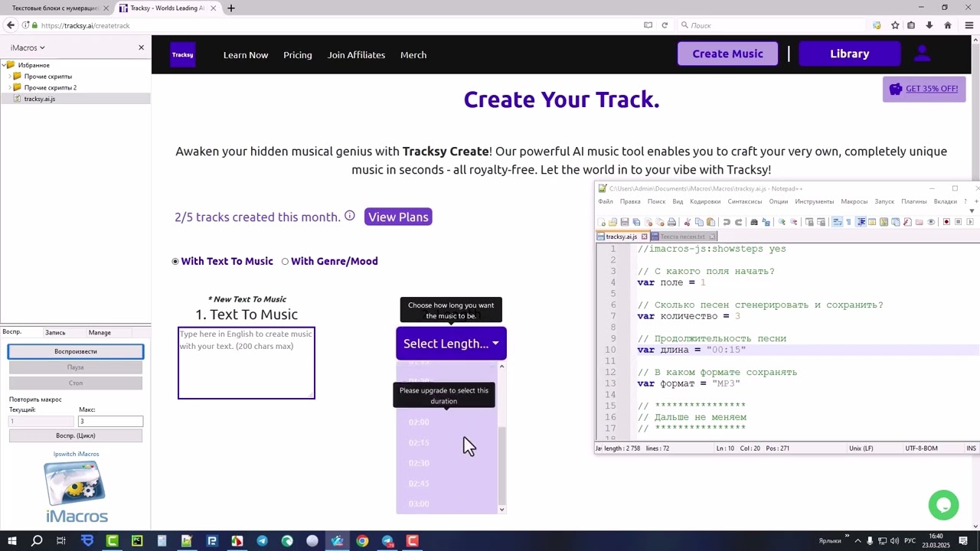The height and width of the screenshot is (551, 980).
Task: Click the Воспроизвести button in iMacros
Action: [76, 351]
